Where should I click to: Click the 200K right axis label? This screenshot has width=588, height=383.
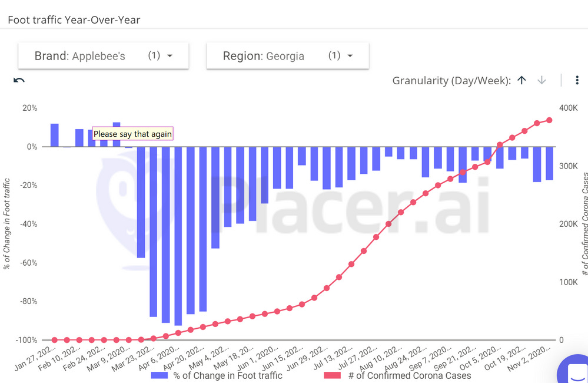point(568,224)
